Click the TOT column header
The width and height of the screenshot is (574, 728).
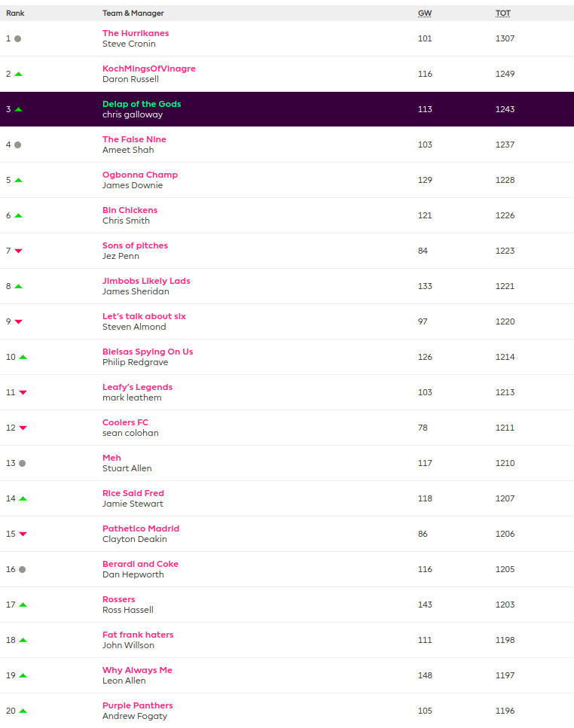(502, 13)
